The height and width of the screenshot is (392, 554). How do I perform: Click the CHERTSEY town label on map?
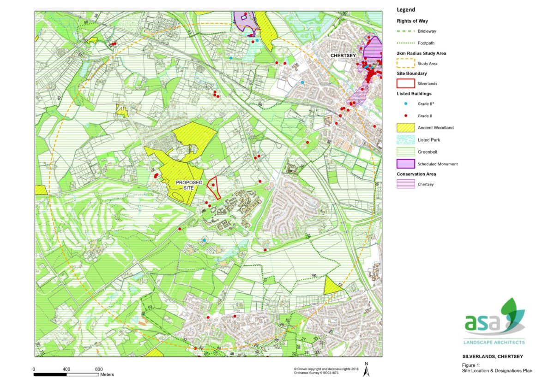click(x=344, y=55)
